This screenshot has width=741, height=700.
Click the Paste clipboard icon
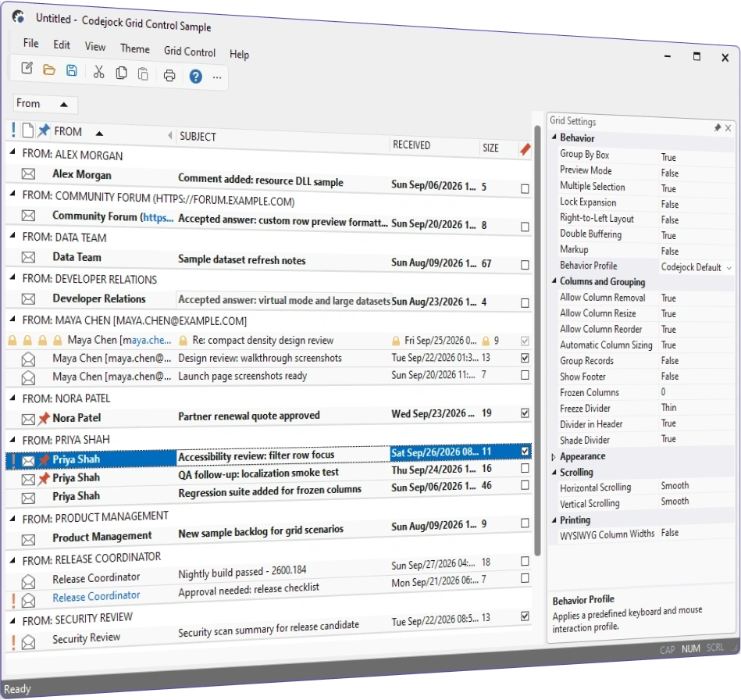coord(143,74)
